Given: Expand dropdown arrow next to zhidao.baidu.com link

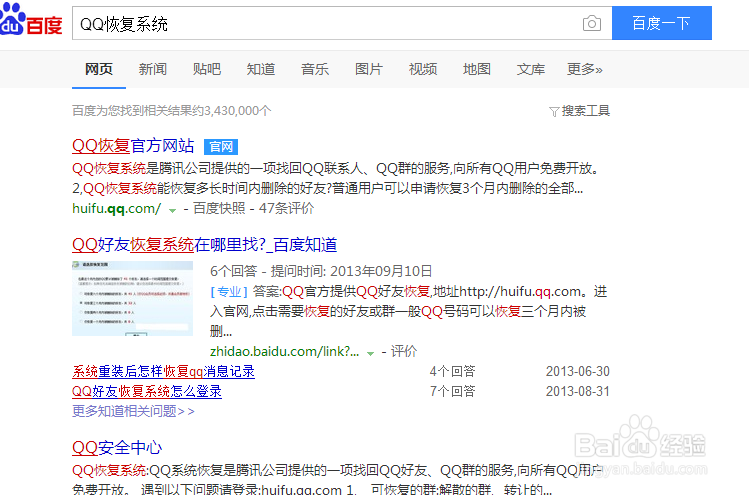Looking at the screenshot, I should 370,354.
